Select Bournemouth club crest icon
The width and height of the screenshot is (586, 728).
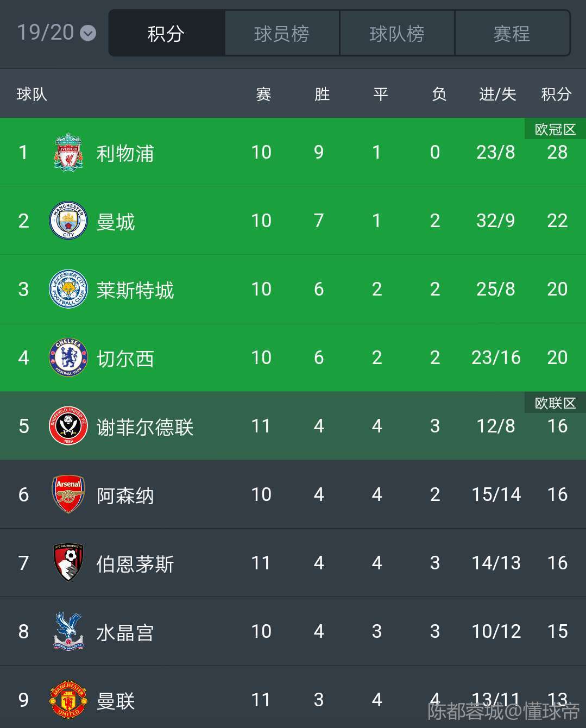tap(68, 563)
